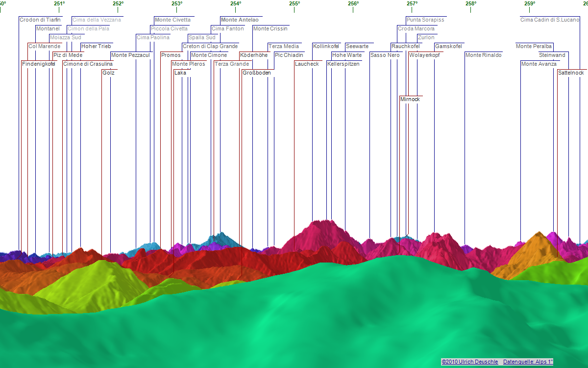The width and height of the screenshot is (588, 368).
Task: Select the Sattelnock label
Action: click(x=571, y=73)
